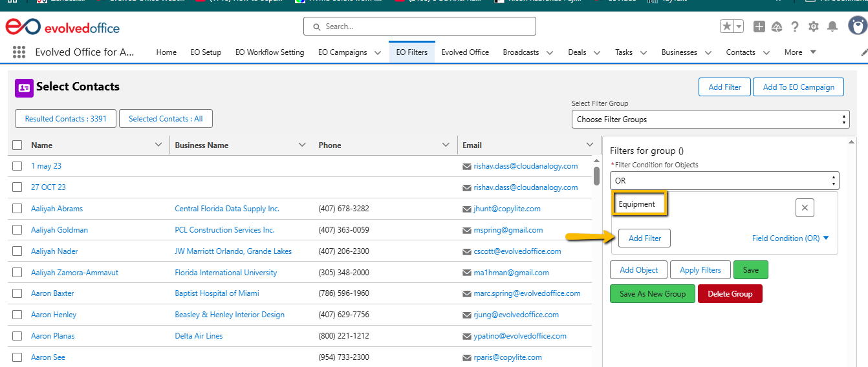Open the Favorites star icon
This screenshot has height=367, width=868.
[727, 26]
